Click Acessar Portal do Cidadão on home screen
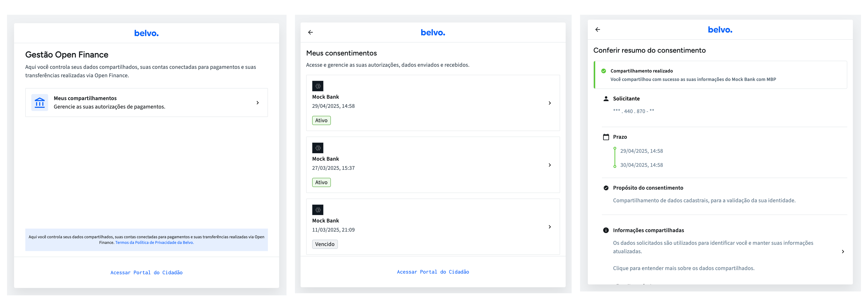Viewport: 868px width, 302px height. click(147, 273)
